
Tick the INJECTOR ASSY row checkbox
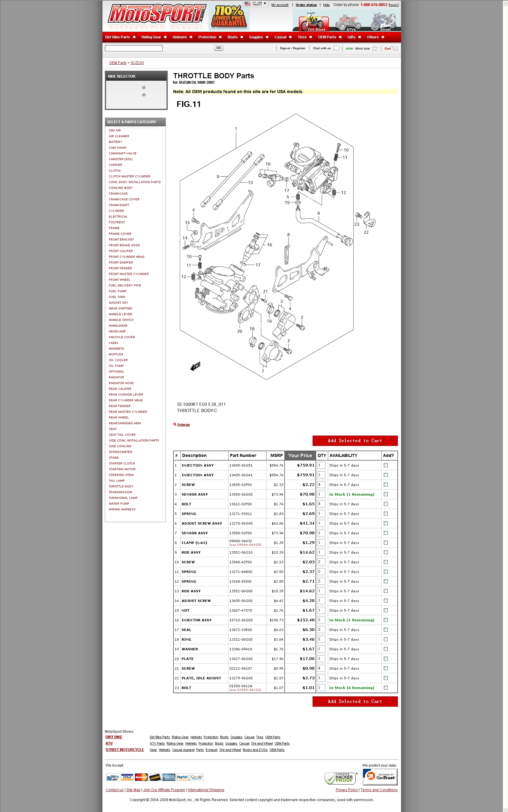[x=386, y=620]
